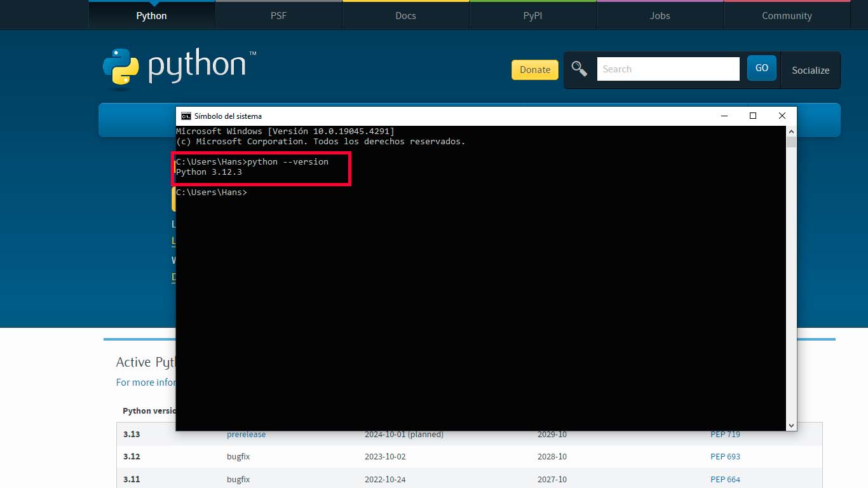Go to the Jobs tab
Viewport: 868px width, 488px height.
coord(660,15)
